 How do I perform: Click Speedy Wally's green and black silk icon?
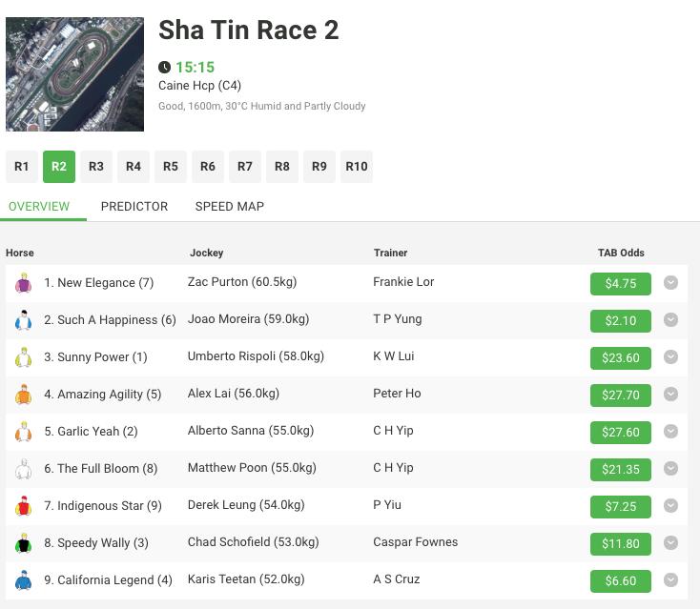24,543
